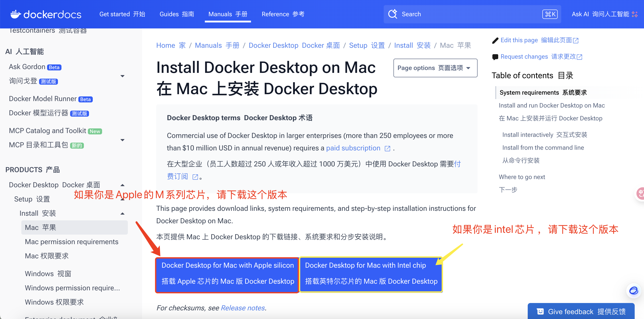Click the Ask AI sparkle icon
This screenshot has height=319, width=644.
(x=634, y=14)
